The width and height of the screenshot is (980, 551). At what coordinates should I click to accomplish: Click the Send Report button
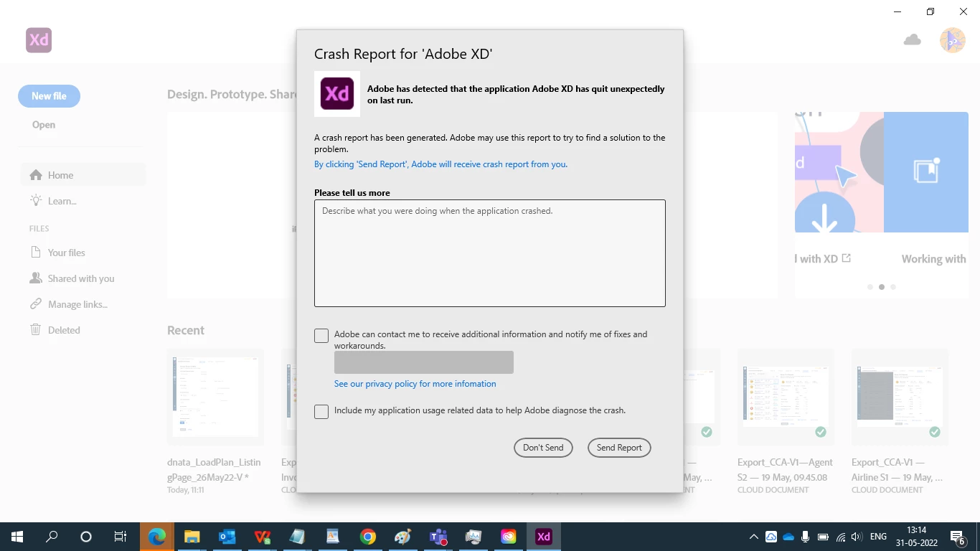point(619,448)
